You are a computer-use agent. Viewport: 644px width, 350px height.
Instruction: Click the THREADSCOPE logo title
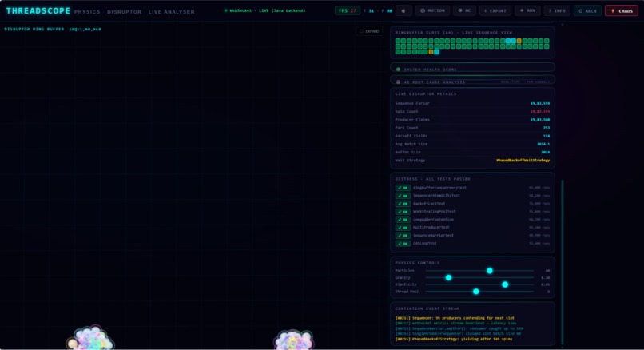pos(38,10)
